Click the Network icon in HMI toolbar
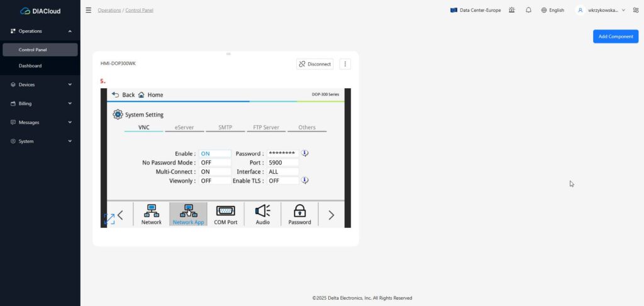Screen dimensions: 644x306 tap(151, 214)
